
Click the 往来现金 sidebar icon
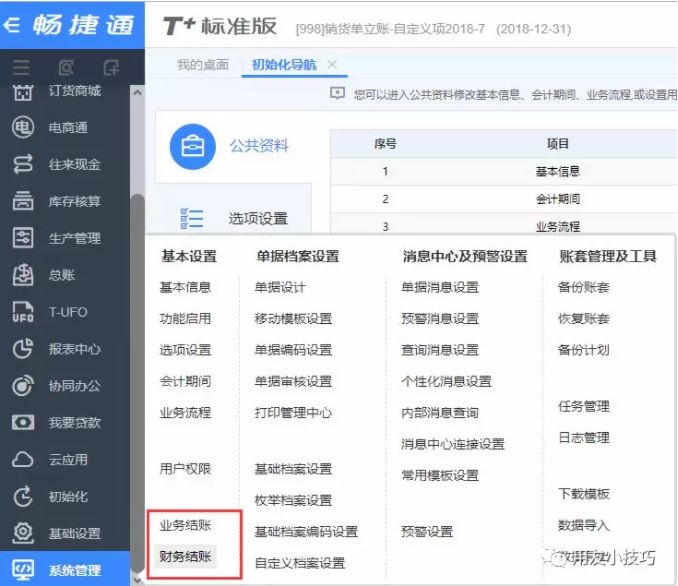[x=23, y=165]
